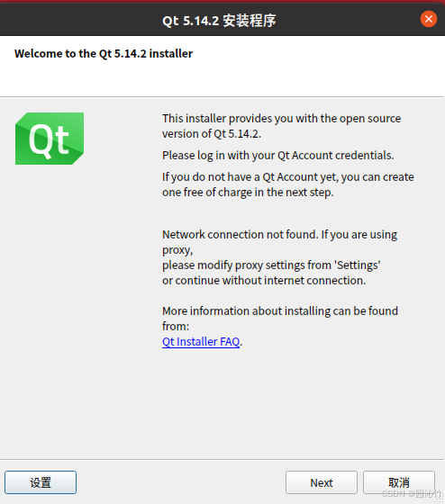Viewport: 445px width, 504px height.
Task: Click the green Qt logo
Action: tap(50, 139)
